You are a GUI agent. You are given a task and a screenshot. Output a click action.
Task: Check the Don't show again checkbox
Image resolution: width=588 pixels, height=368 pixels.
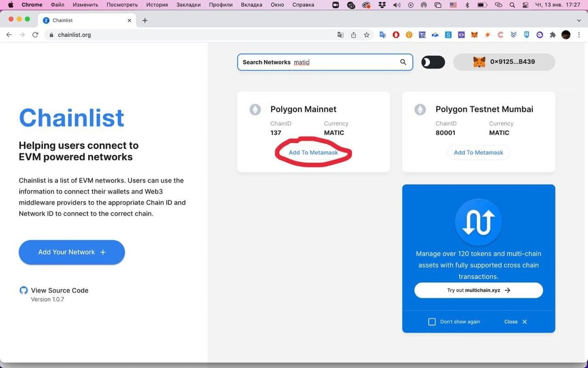click(x=432, y=322)
